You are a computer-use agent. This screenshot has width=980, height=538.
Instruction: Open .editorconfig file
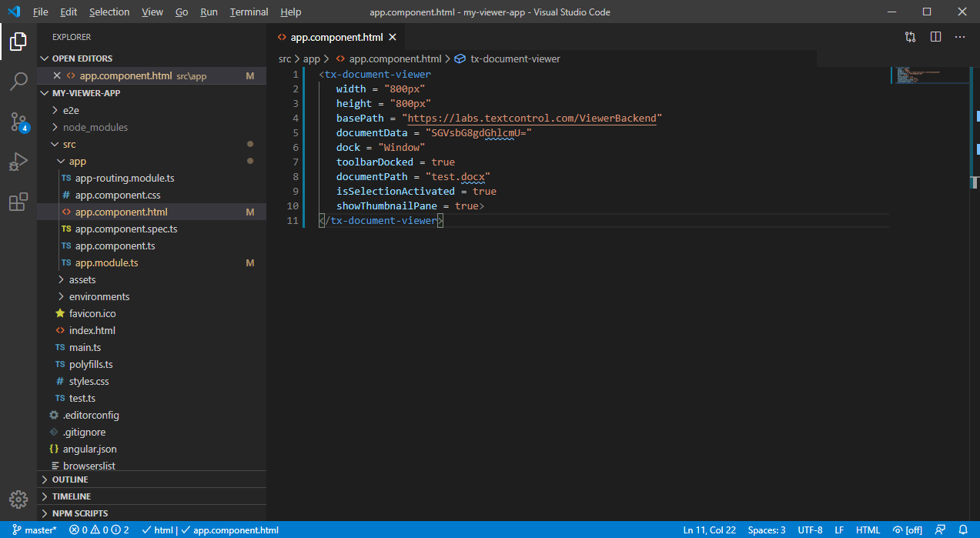pyautogui.click(x=152, y=415)
